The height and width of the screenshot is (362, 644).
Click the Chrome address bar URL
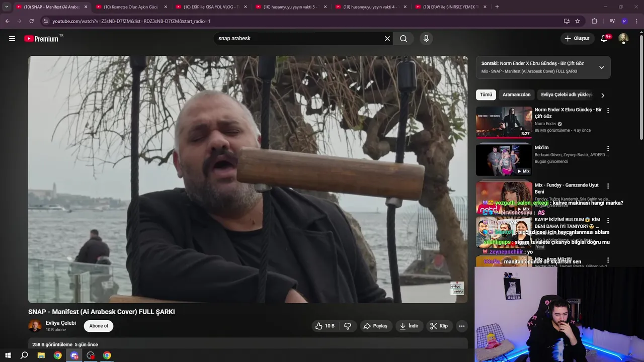pos(131,21)
